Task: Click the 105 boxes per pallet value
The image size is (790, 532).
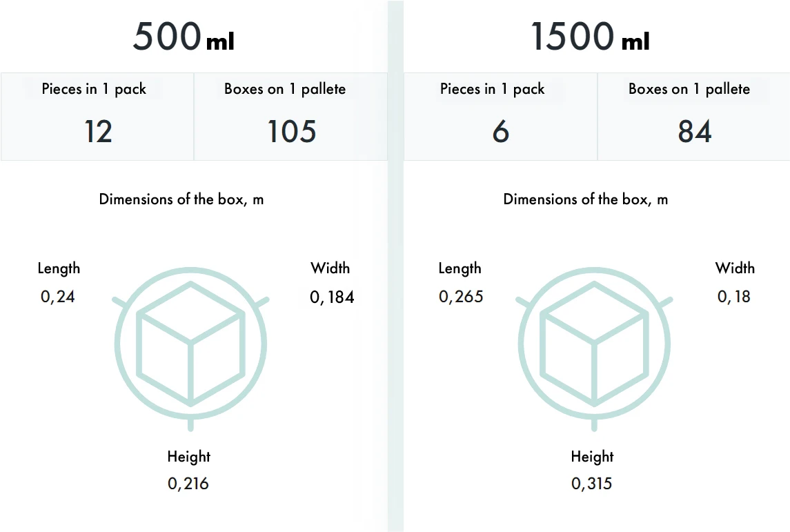Action: tap(291, 131)
